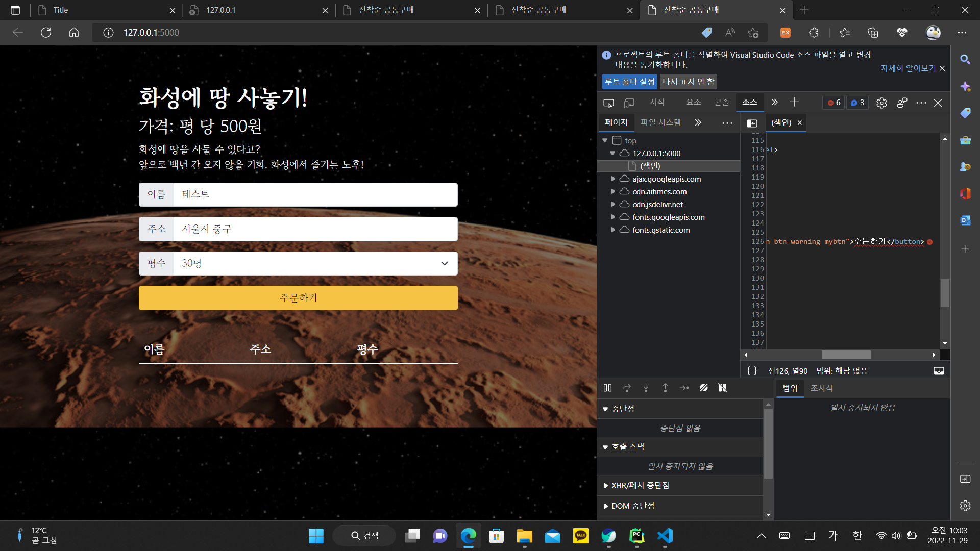Click step out of function icon

(x=665, y=388)
